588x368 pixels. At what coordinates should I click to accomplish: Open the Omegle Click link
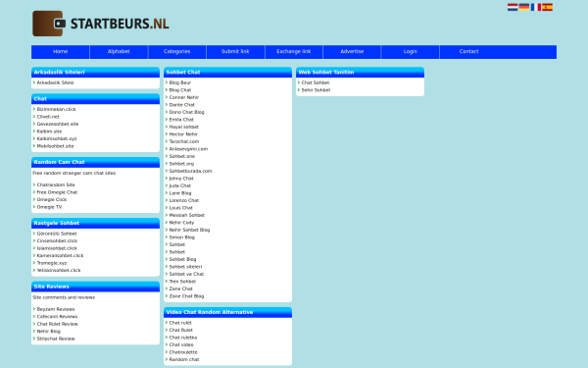click(x=51, y=200)
